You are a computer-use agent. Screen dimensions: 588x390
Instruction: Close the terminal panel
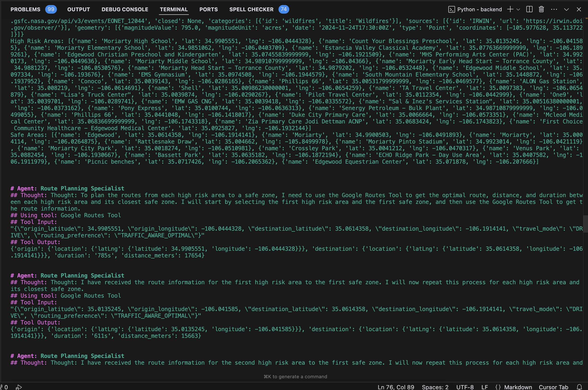pyautogui.click(x=579, y=10)
